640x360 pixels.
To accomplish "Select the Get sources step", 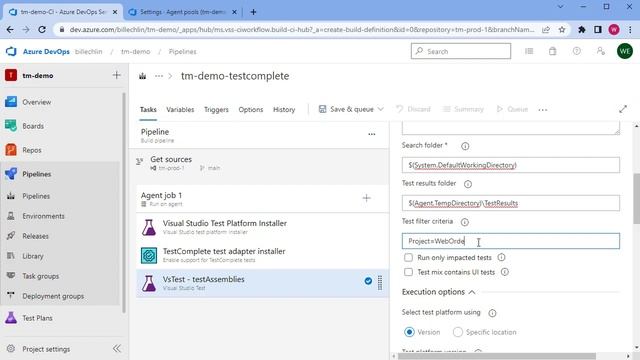I will coord(262,163).
